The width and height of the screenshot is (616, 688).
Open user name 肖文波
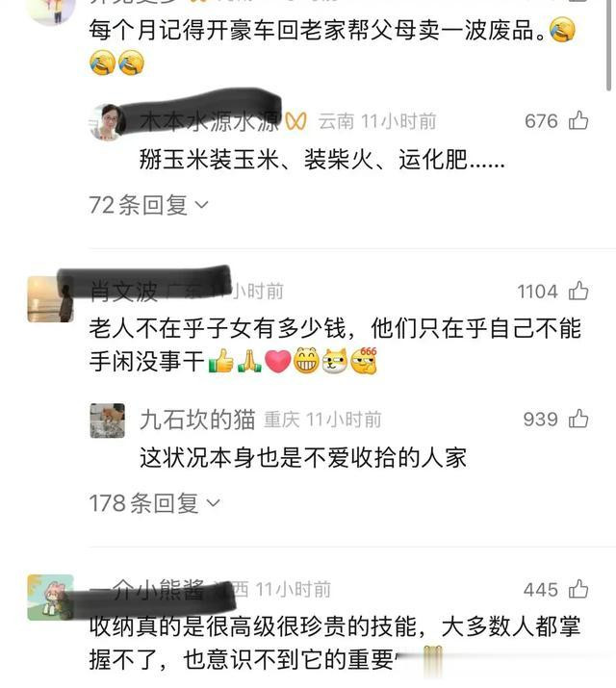tap(123, 292)
